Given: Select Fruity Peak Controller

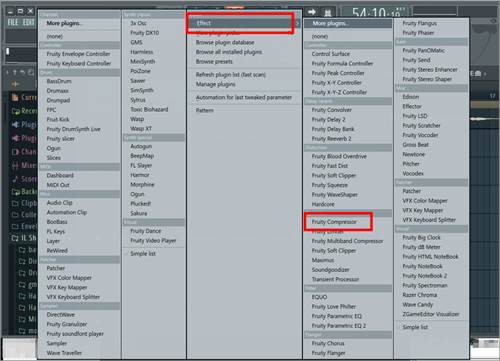Looking at the screenshot, I should pos(338,73).
